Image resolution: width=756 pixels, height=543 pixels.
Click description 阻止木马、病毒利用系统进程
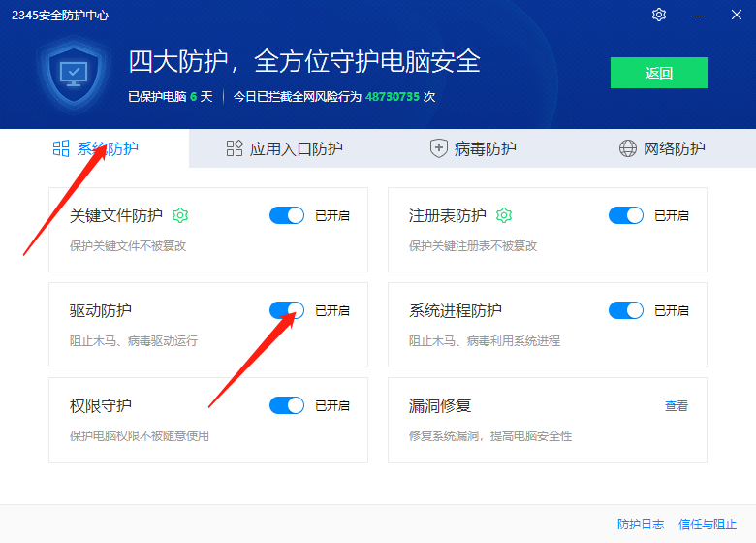pos(485,341)
